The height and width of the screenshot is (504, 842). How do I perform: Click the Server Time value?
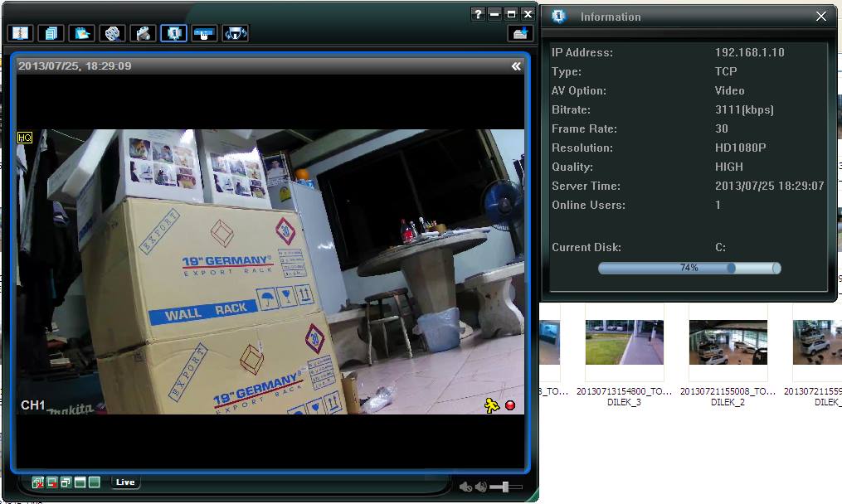(770, 187)
